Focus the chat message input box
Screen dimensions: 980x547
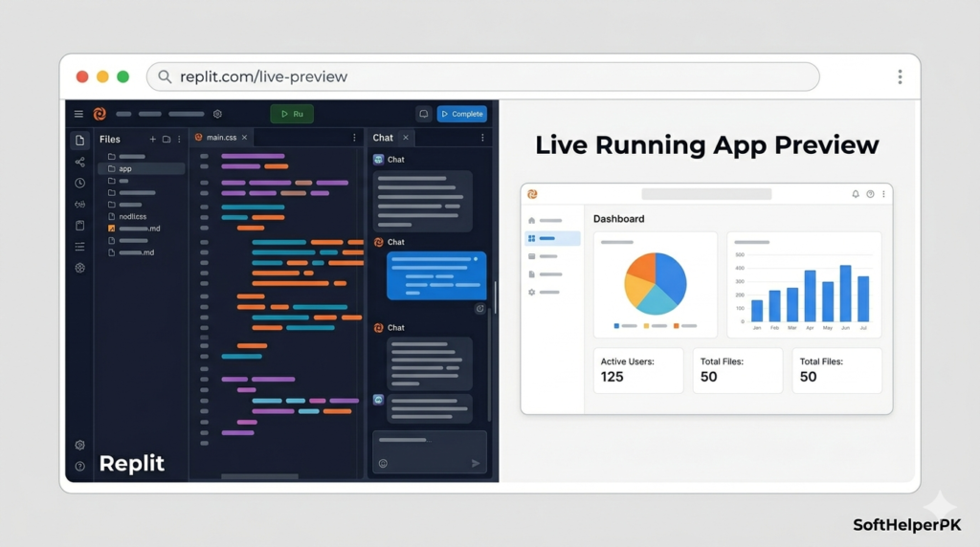(x=430, y=451)
